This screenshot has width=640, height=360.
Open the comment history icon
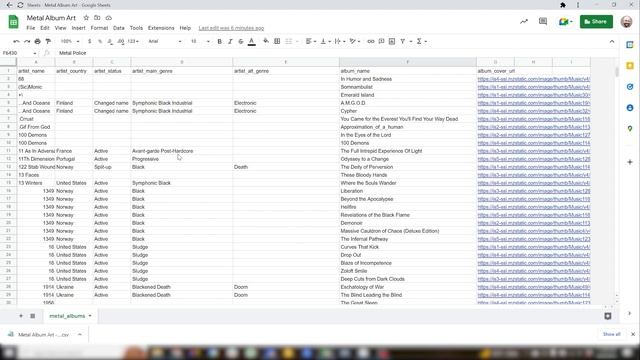543,22
